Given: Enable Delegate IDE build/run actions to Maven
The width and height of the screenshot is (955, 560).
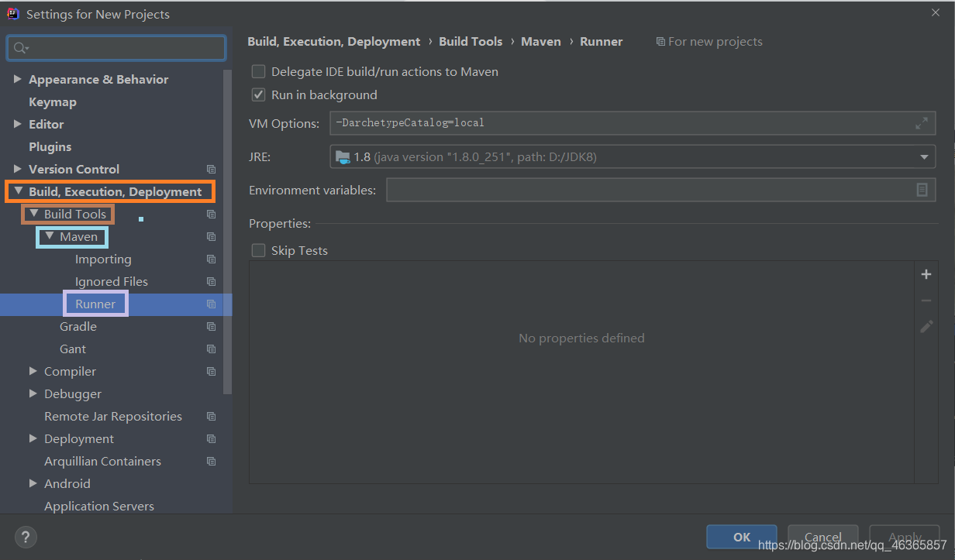Looking at the screenshot, I should [x=259, y=71].
